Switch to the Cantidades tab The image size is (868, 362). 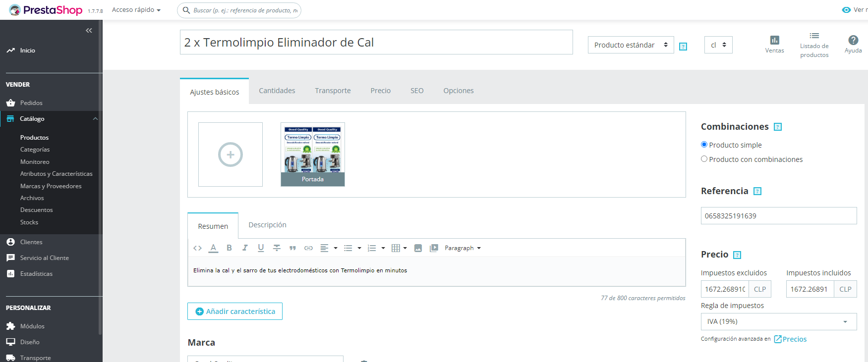coord(277,91)
